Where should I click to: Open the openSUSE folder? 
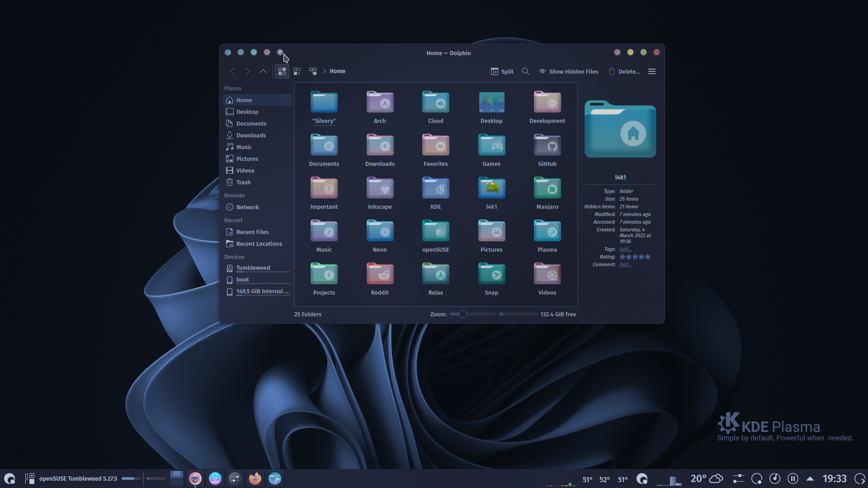pos(436,236)
